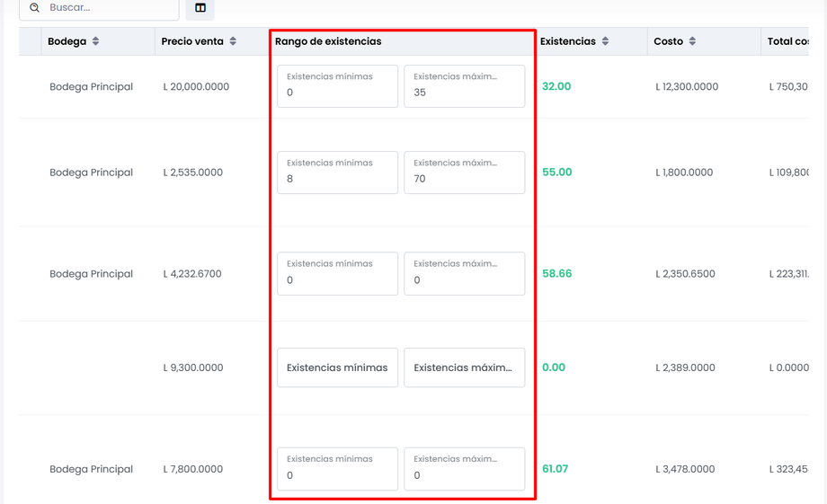827x504 pixels.
Task: Click the 32.00 stock value
Action: pos(556,87)
